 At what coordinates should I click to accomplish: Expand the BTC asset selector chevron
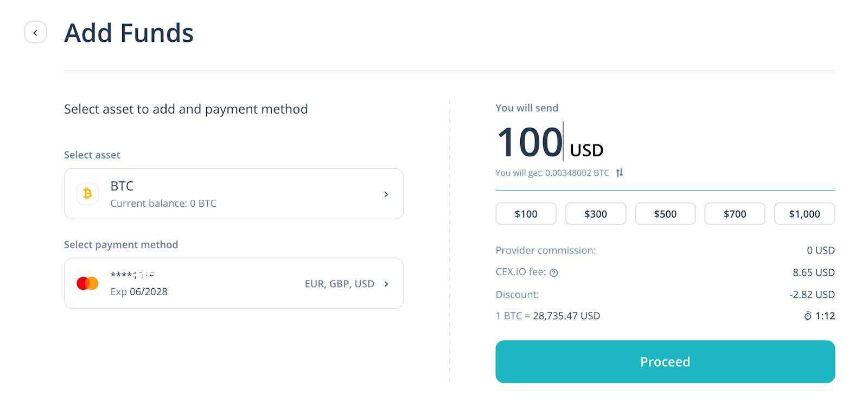pyautogui.click(x=386, y=194)
